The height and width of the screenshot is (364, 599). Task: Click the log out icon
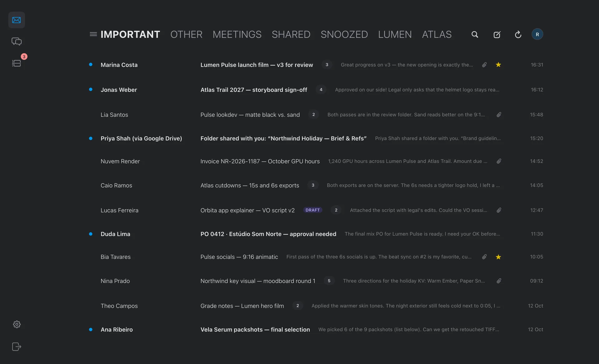pyautogui.click(x=17, y=347)
